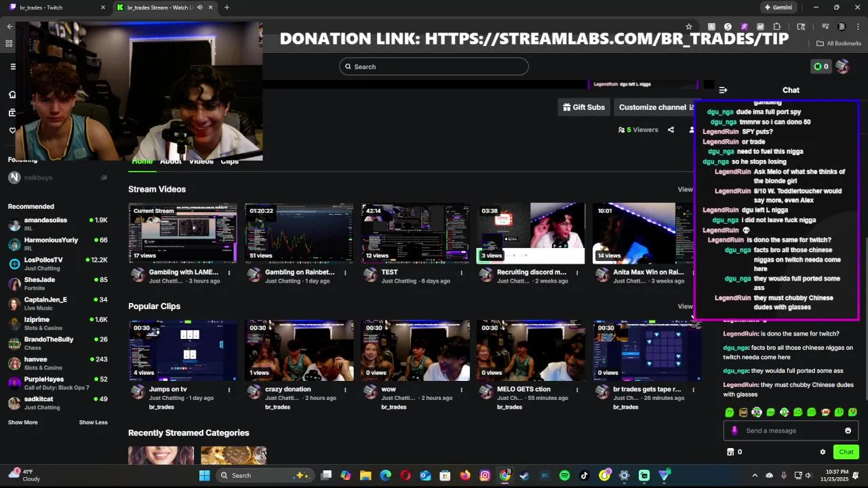Click the first recently streamed category thumbnail
Image resolution: width=868 pixels, height=488 pixels.
point(161,455)
